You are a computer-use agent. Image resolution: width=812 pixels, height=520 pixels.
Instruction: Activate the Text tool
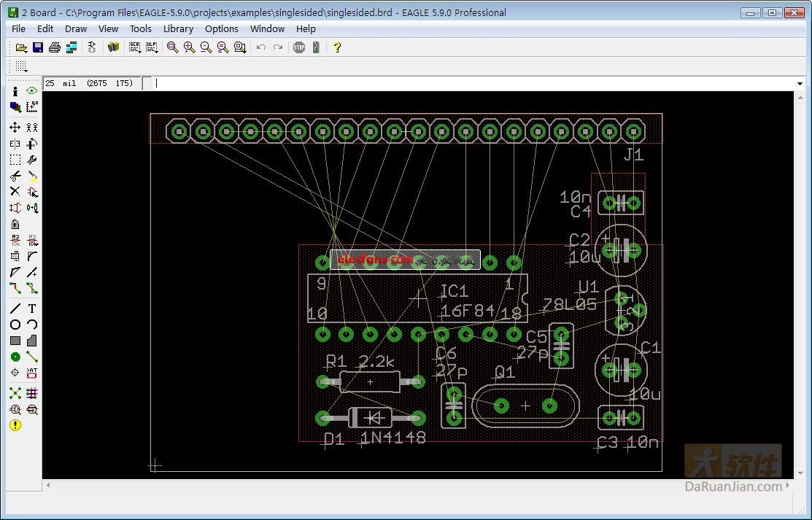pyautogui.click(x=32, y=308)
